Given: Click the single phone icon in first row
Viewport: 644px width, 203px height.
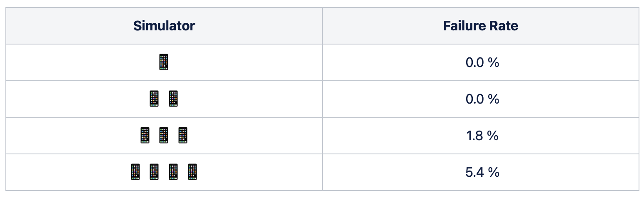Looking at the screenshot, I should click(164, 62).
